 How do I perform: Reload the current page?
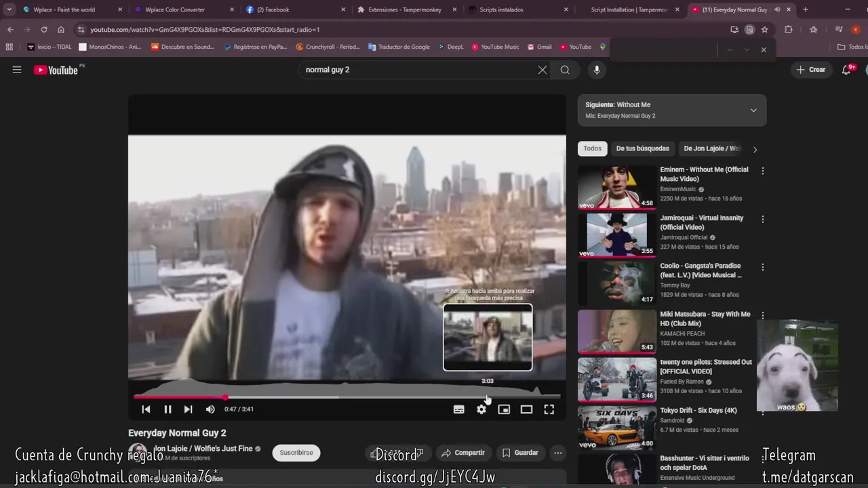(44, 30)
